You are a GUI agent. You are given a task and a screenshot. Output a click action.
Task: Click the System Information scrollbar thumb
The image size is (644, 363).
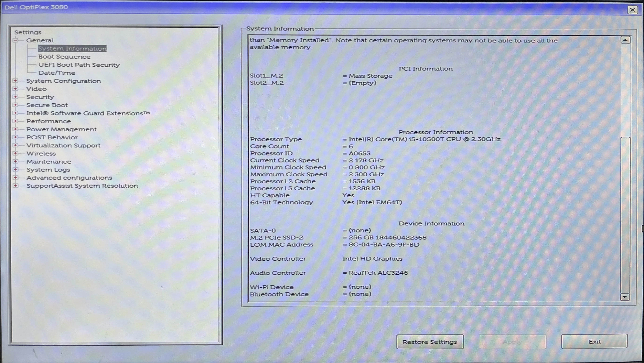click(625, 215)
